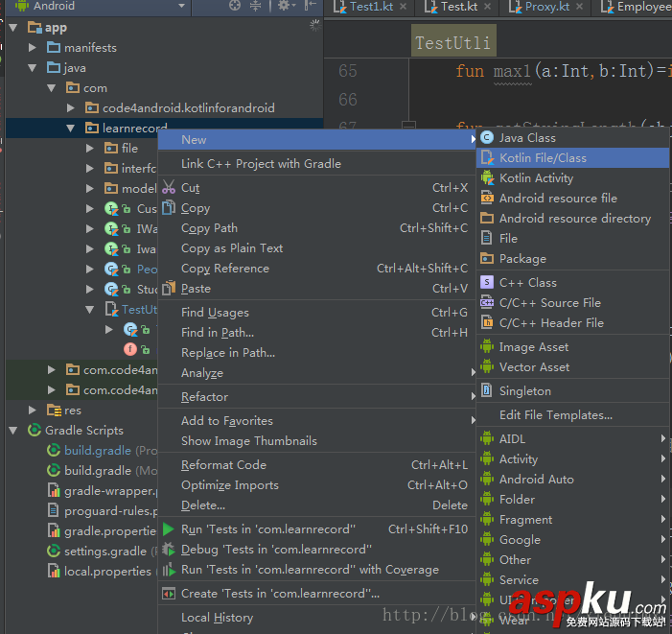Expand code4android.kotlinforandroid package

(71, 107)
